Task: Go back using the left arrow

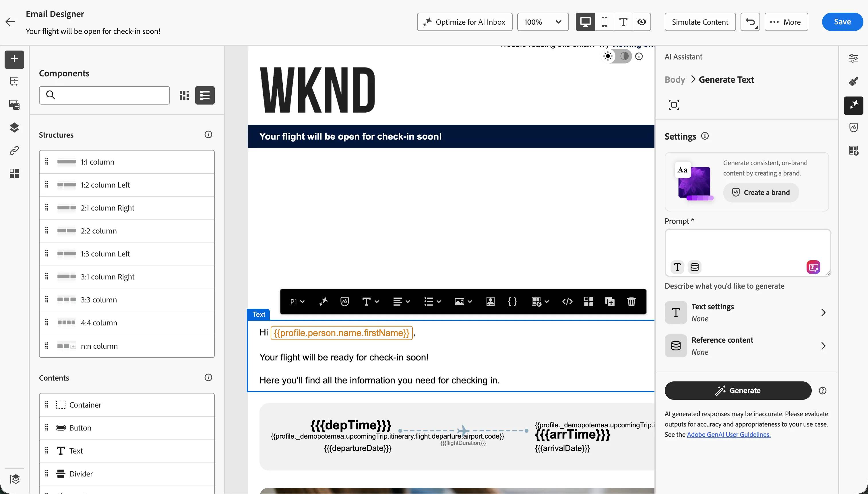Action: [x=11, y=22]
